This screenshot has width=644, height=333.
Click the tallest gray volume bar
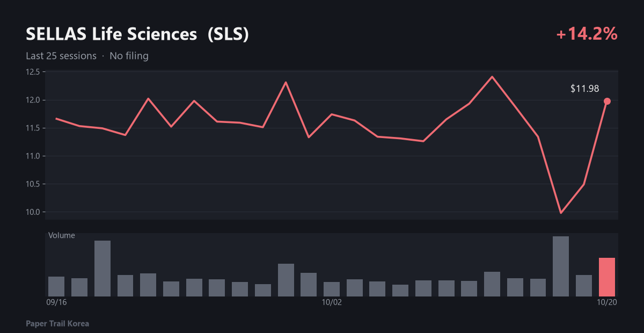pyautogui.click(x=561, y=266)
